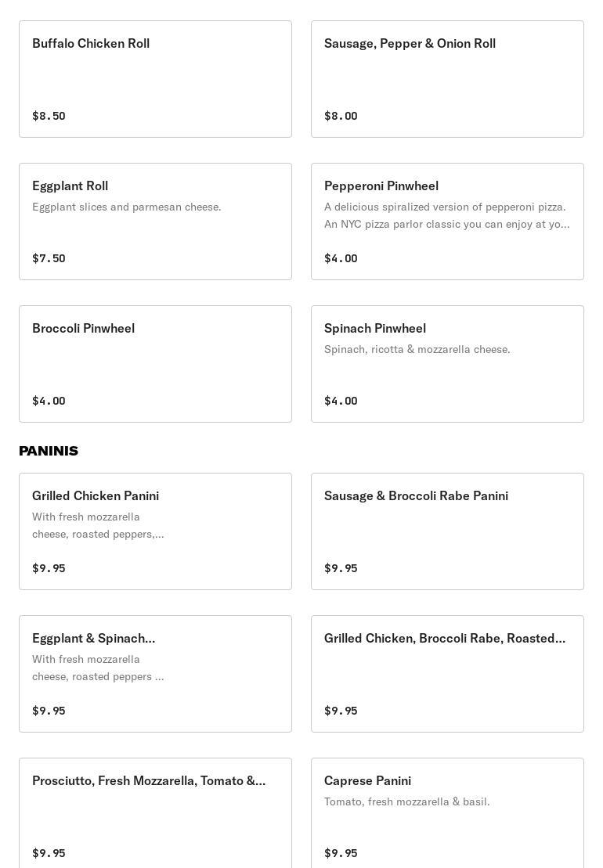This screenshot has height=868, width=603.
Task: Click Spinach Pinwheel ricotta description
Action: (417, 350)
